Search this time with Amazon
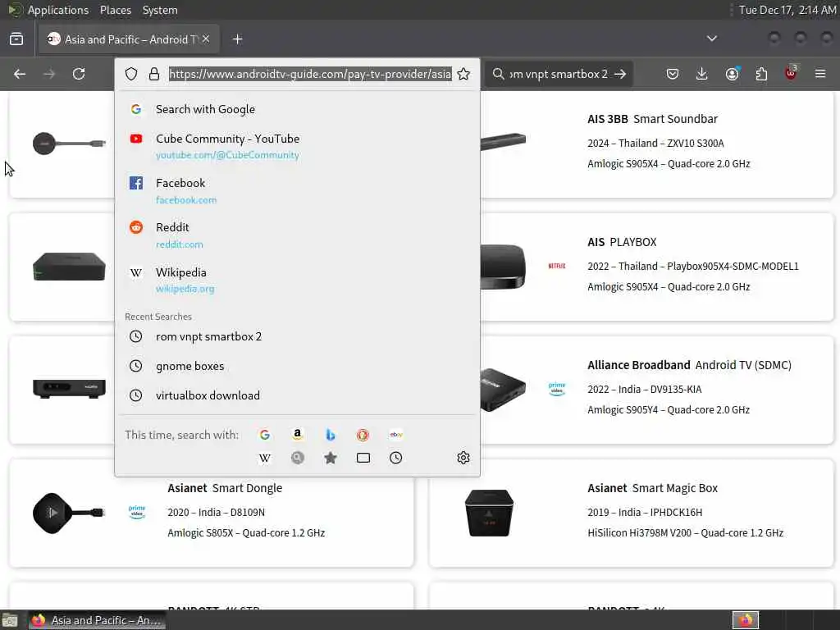Image resolution: width=840 pixels, height=630 pixels. click(297, 435)
